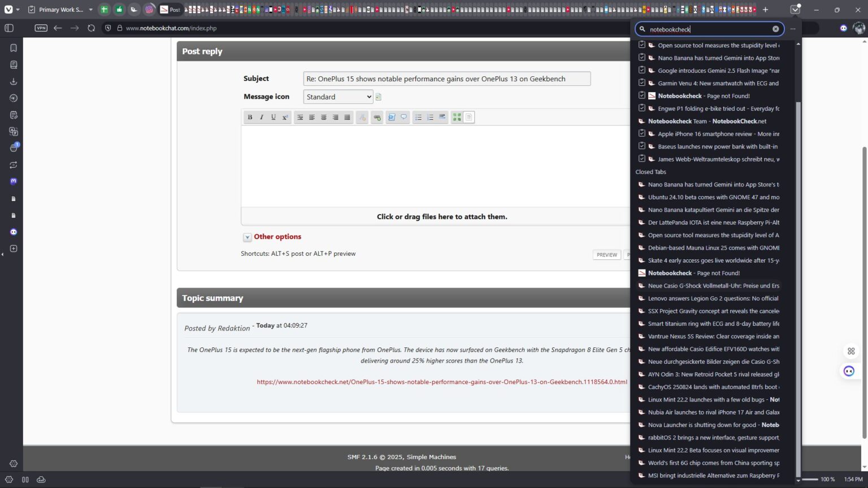Viewport: 868px width, 488px height.
Task: Reload the current page
Action: coord(91,28)
